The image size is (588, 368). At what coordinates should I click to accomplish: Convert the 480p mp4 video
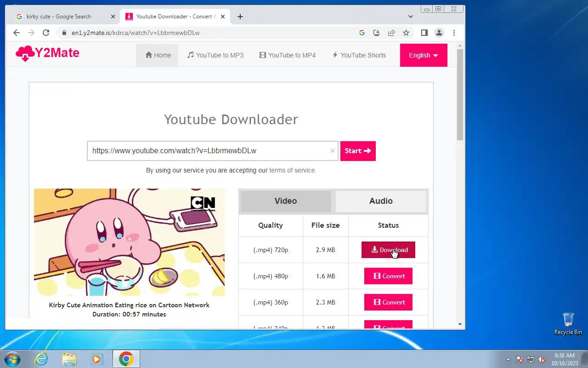click(388, 276)
